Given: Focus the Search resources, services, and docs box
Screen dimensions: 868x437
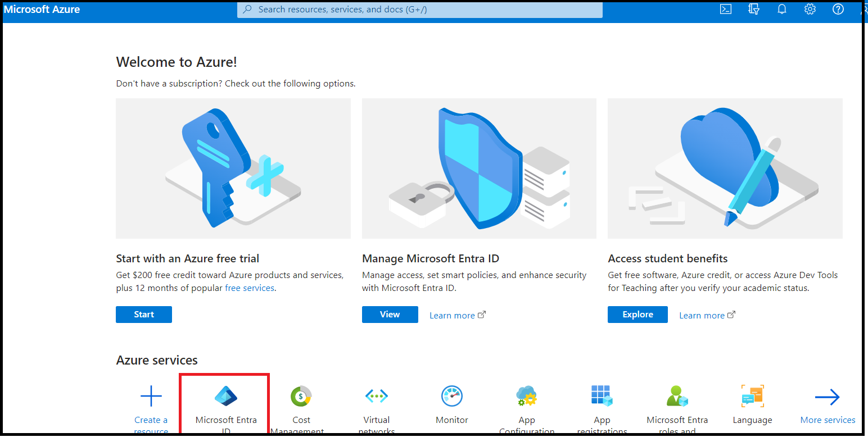Looking at the screenshot, I should coord(420,10).
